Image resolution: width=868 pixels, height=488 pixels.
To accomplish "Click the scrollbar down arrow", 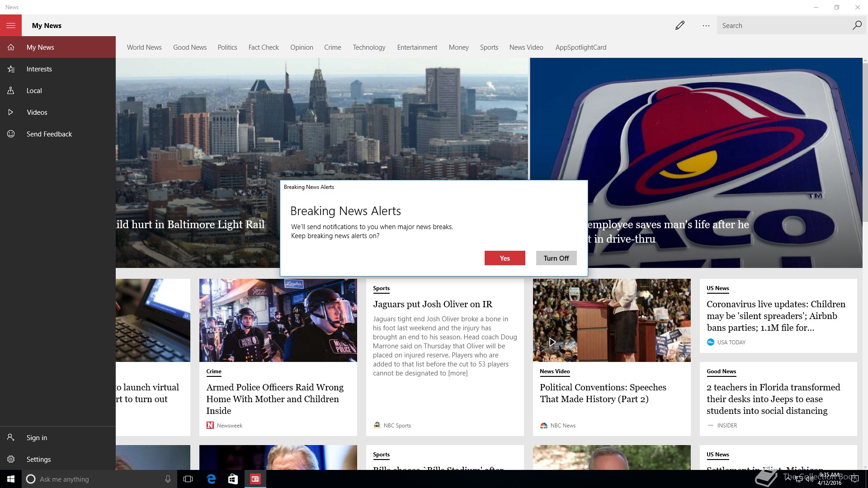I will [865, 467].
